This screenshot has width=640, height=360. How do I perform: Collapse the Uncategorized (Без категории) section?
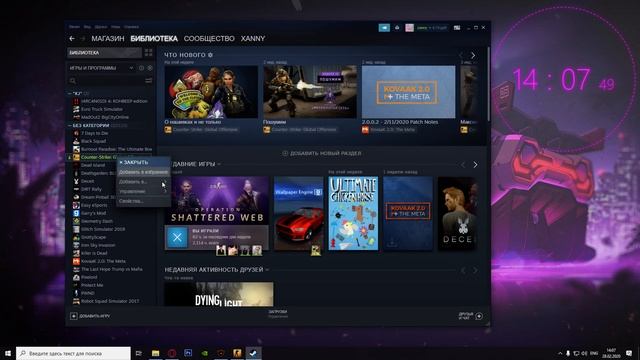69,125
